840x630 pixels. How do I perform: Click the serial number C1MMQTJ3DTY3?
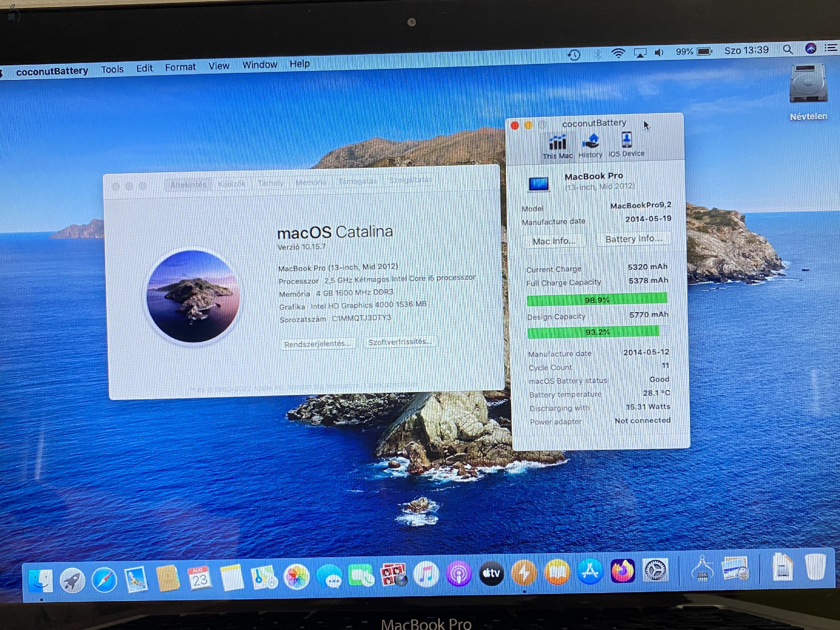point(361,318)
